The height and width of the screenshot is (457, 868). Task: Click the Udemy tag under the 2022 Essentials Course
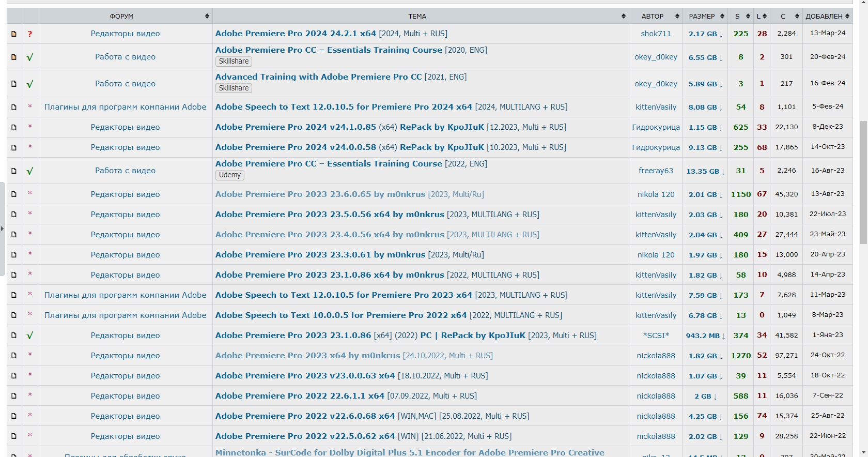point(230,175)
